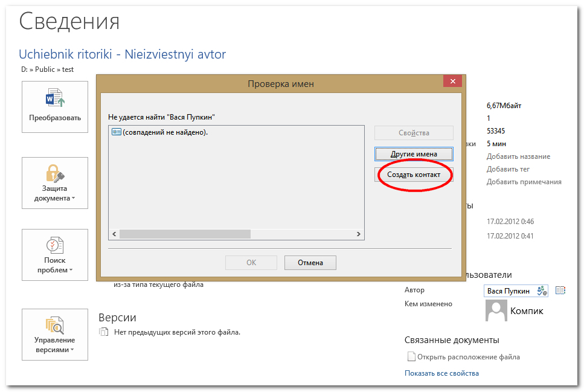Click the Показать все свойства link
The width and height of the screenshot is (584, 392).
coord(441,373)
